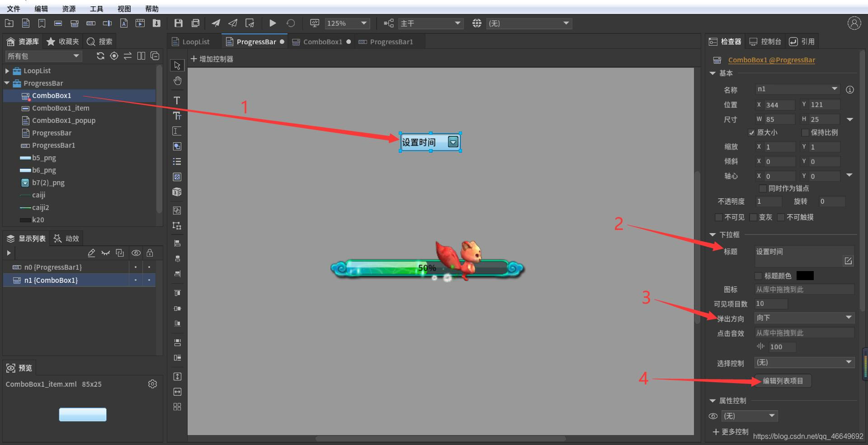
Task: Switch to the 动效 tab
Action: coord(66,239)
